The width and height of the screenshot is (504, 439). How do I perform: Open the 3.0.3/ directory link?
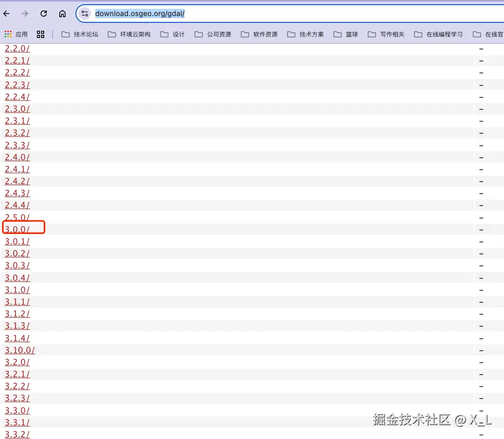click(x=17, y=265)
